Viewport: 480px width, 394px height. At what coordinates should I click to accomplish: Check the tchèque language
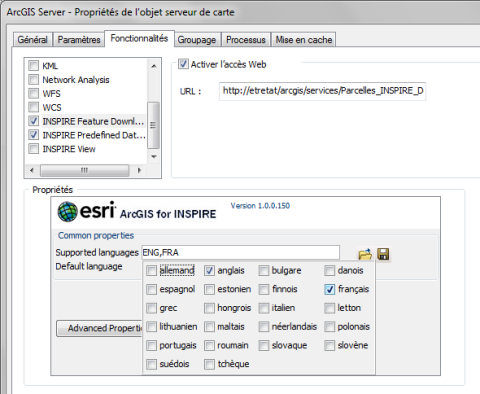[x=209, y=364]
